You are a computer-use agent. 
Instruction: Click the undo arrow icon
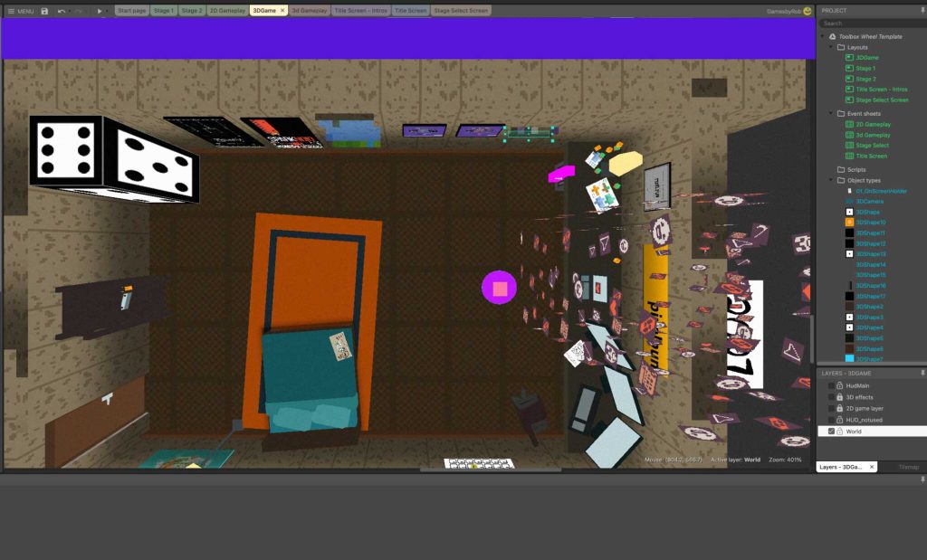click(x=61, y=11)
